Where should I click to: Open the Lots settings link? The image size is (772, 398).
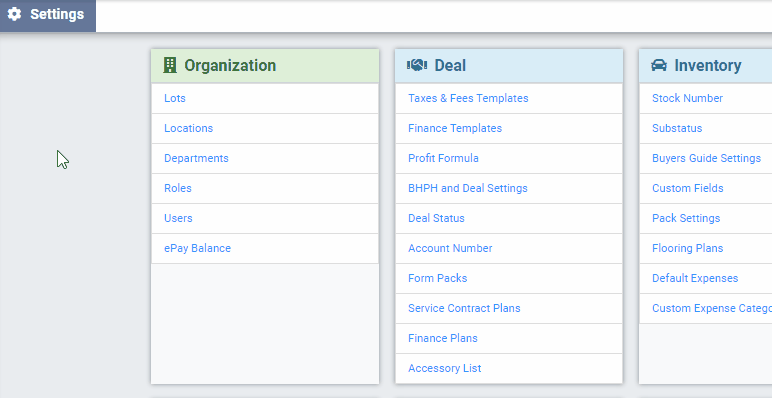click(x=175, y=98)
